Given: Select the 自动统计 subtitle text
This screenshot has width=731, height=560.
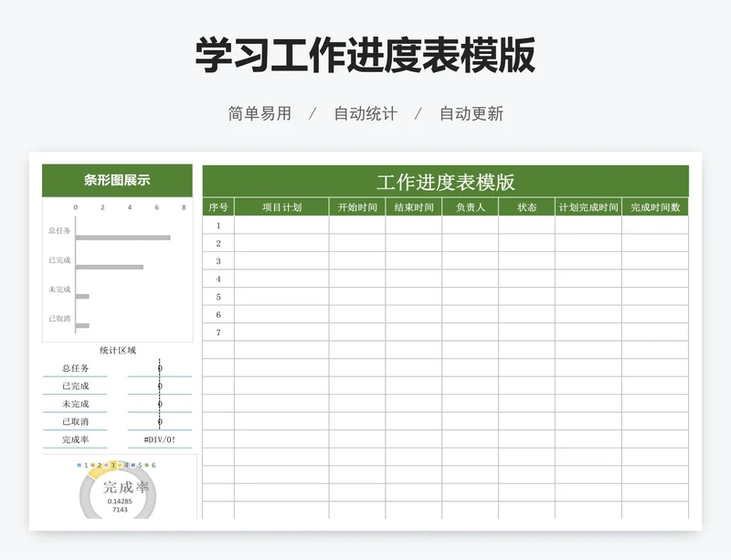Looking at the screenshot, I should tap(365, 113).
